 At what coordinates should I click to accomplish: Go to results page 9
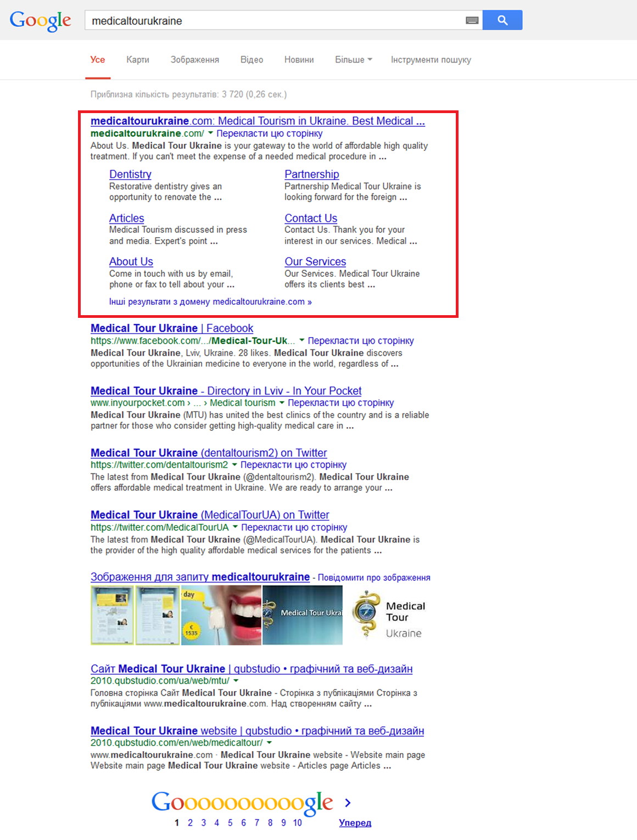(x=283, y=822)
